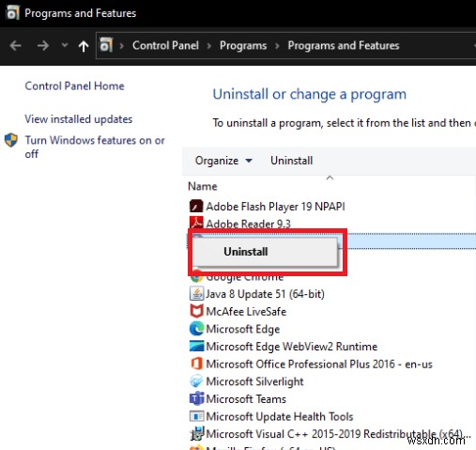Click the Adobe Reader icon
This screenshot has height=450, width=476.
pos(196,223)
